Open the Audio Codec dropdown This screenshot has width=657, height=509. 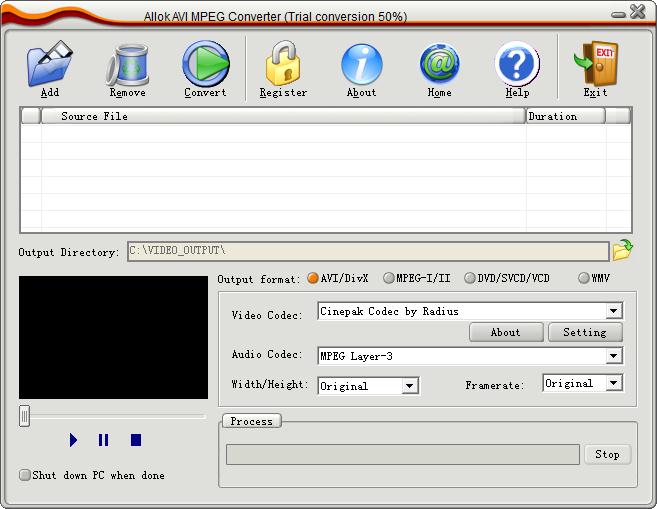point(613,356)
